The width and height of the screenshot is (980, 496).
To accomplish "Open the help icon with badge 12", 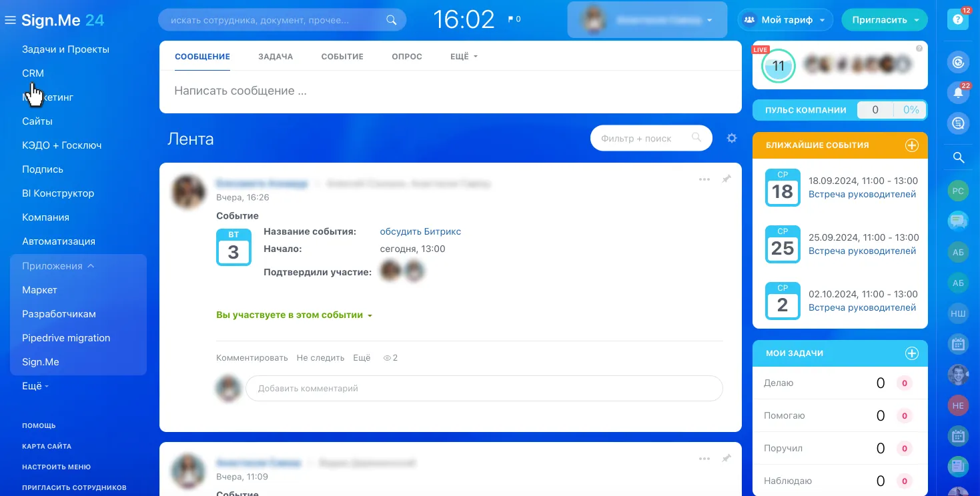I will coord(958,19).
